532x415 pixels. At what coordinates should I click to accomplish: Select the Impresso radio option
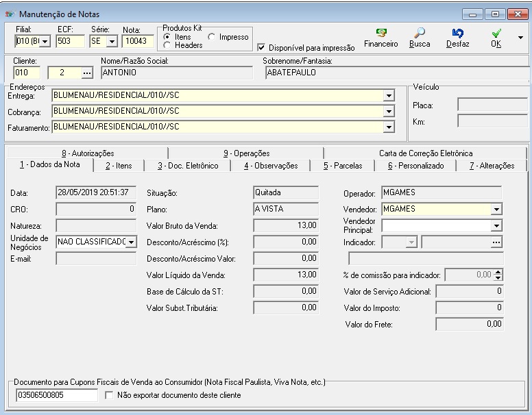click(211, 36)
